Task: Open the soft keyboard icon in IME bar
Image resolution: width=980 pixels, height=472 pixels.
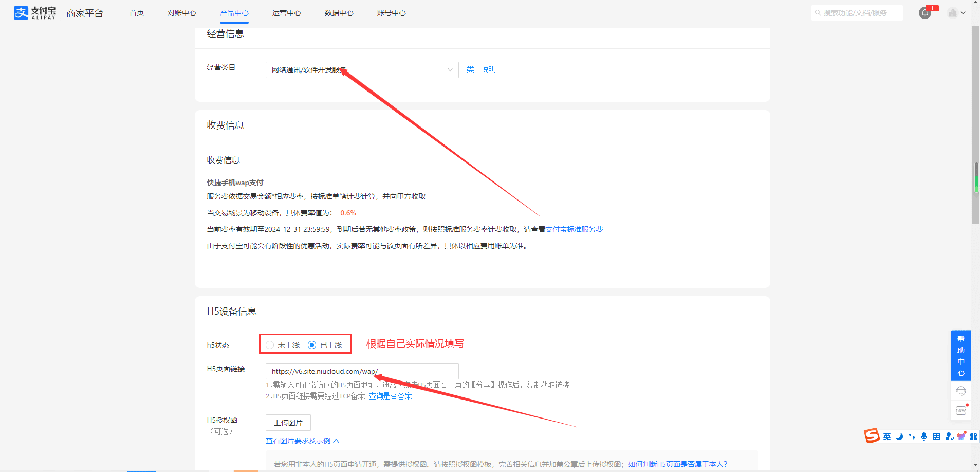Action: [x=936, y=437]
